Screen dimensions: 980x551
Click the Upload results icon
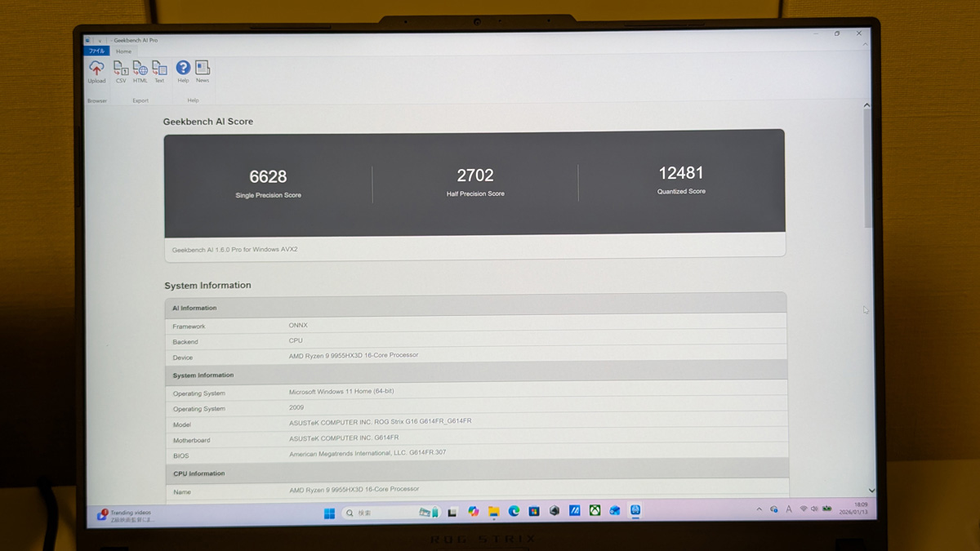tap(96, 72)
